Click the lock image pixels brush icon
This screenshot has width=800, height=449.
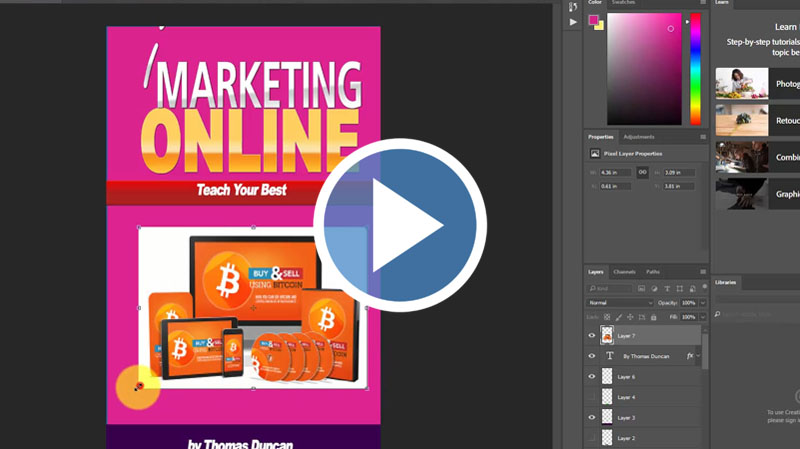point(618,317)
